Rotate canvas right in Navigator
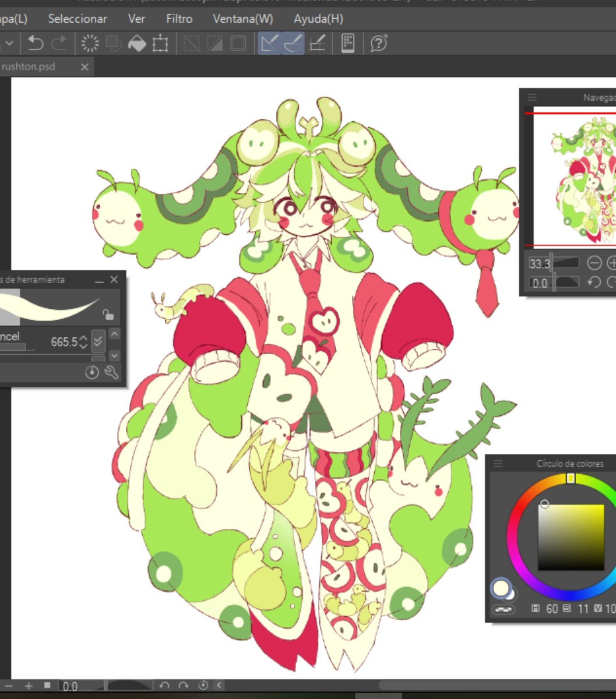This screenshot has width=616, height=699. click(611, 283)
